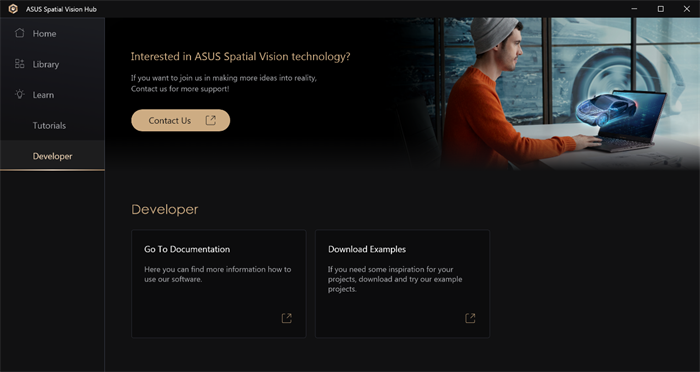Expand the Learn menu item
The height and width of the screenshot is (372, 700).
[x=52, y=95]
